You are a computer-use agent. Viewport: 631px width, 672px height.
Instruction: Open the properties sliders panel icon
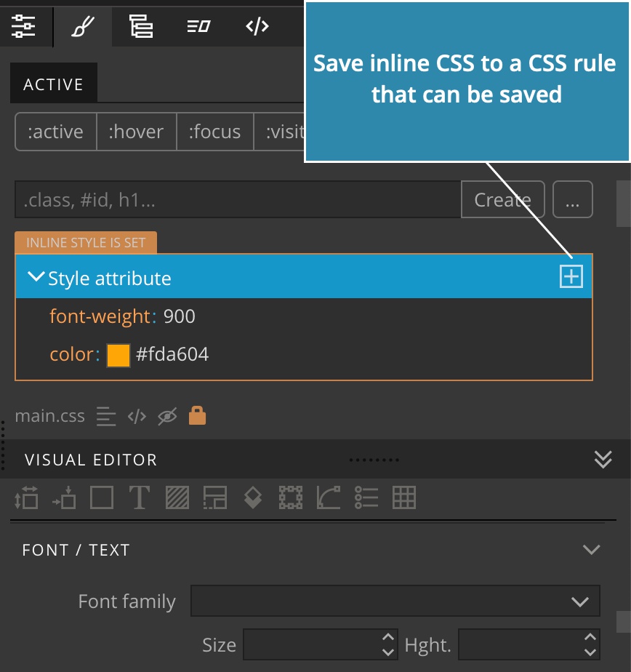(x=23, y=26)
